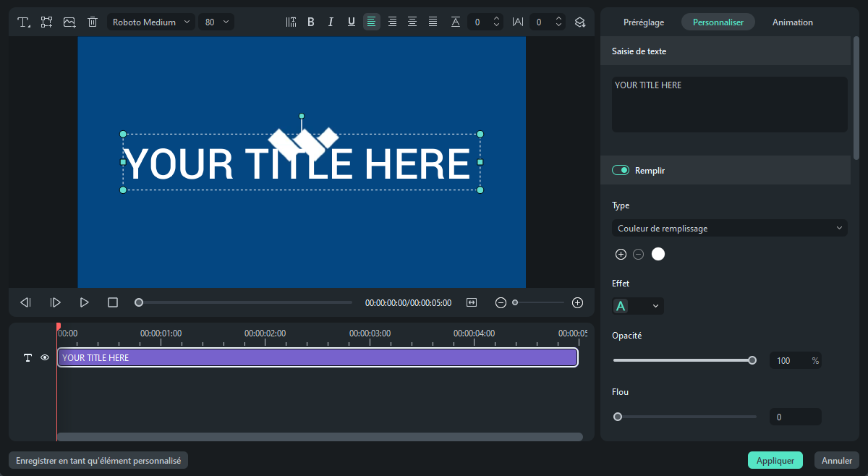Image resolution: width=868 pixels, height=476 pixels.
Task: Click the character spacing icon
Action: tap(518, 22)
